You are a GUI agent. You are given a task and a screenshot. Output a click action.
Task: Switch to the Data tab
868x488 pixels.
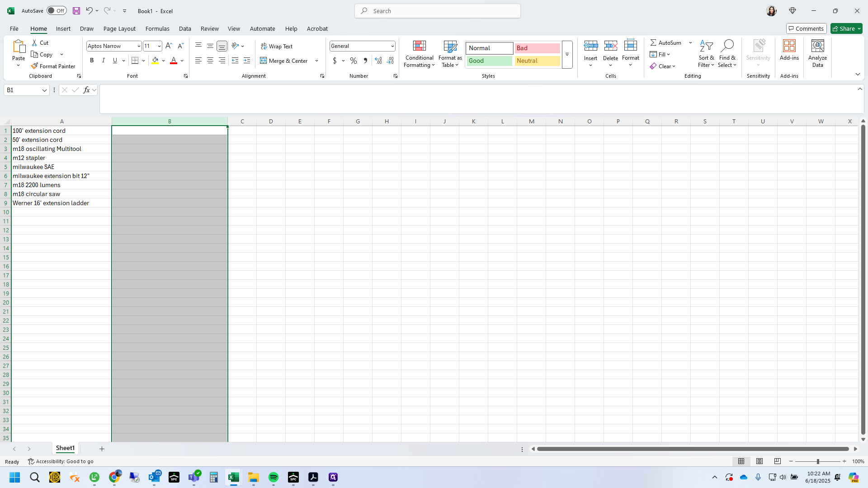pos(185,28)
